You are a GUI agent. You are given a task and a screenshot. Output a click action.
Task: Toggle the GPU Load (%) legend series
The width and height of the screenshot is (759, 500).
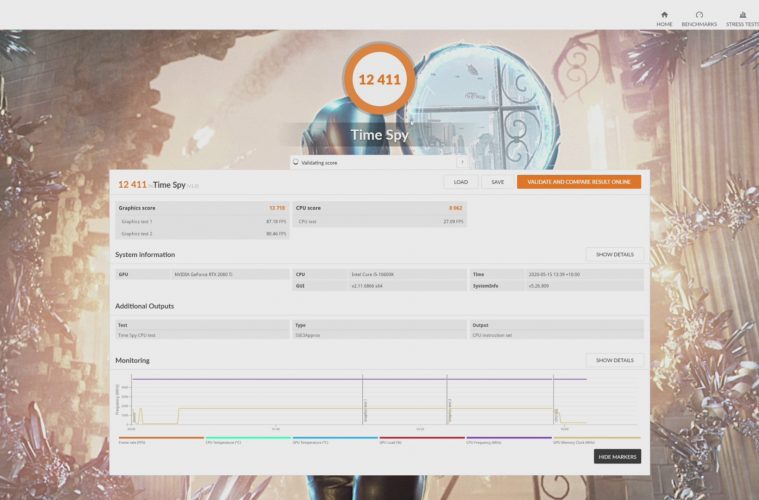(422, 440)
